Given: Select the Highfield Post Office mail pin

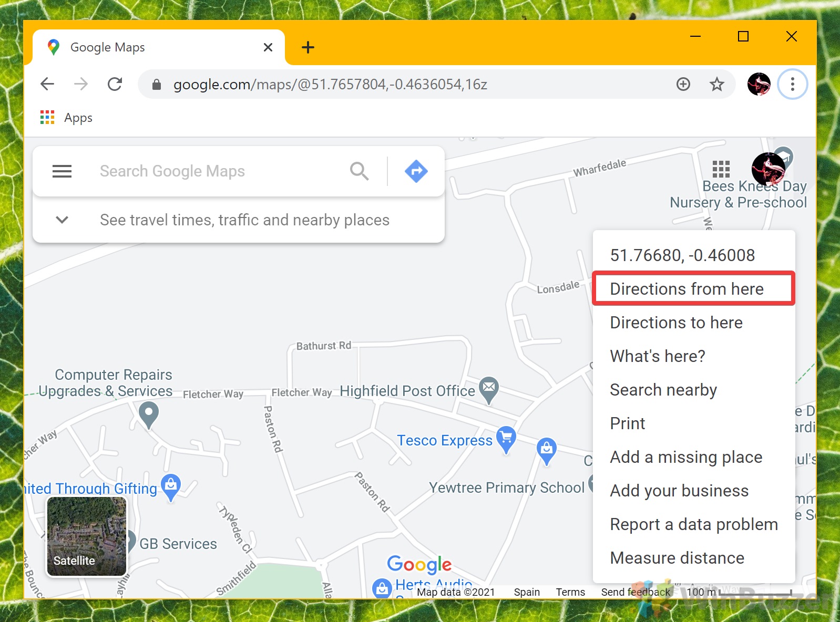Looking at the screenshot, I should click(x=489, y=390).
